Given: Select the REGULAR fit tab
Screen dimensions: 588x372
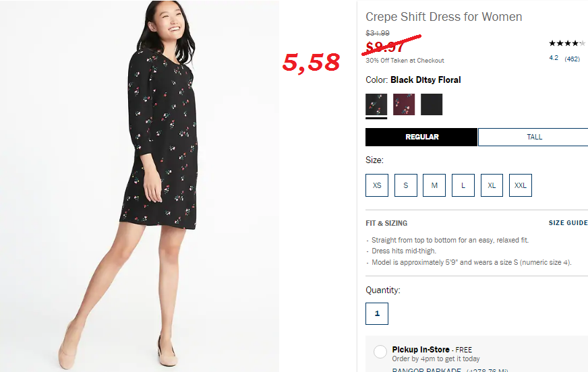Looking at the screenshot, I should click(x=421, y=137).
